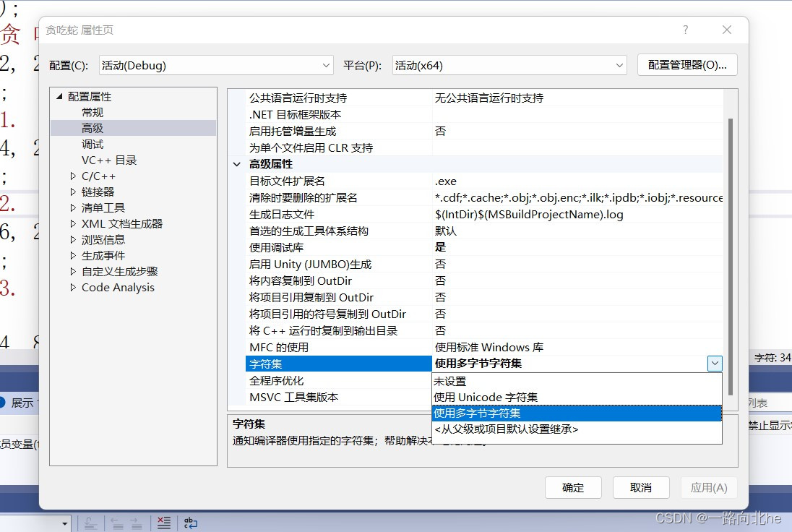Select 清除时要删除的扩展名 property row
Screen dimensions: 792x532
tap(484, 197)
